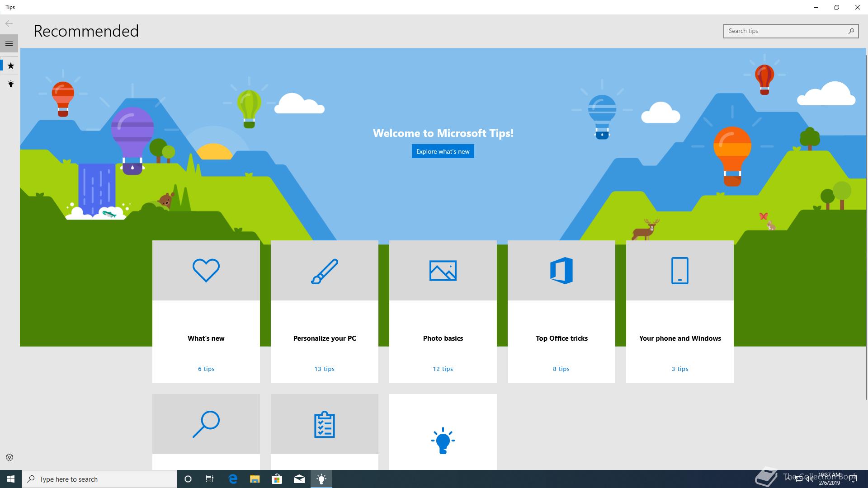
Task: Click the Recommended page heading
Action: point(86,31)
